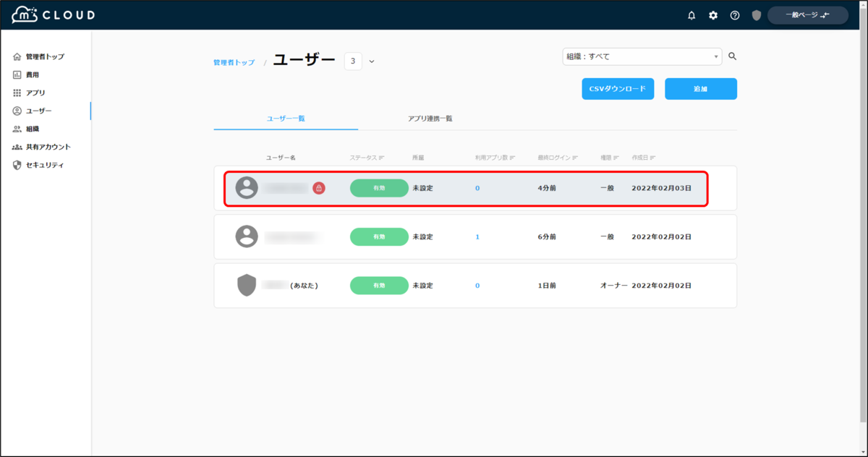Click the オーナー role text

tap(613, 286)
